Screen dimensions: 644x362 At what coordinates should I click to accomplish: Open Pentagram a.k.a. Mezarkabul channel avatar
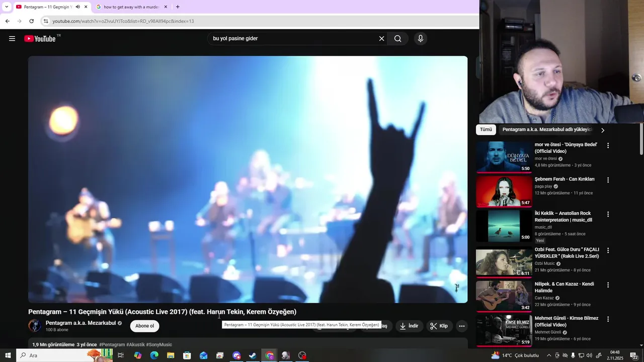pyautogui.click(x=35, y=326)
